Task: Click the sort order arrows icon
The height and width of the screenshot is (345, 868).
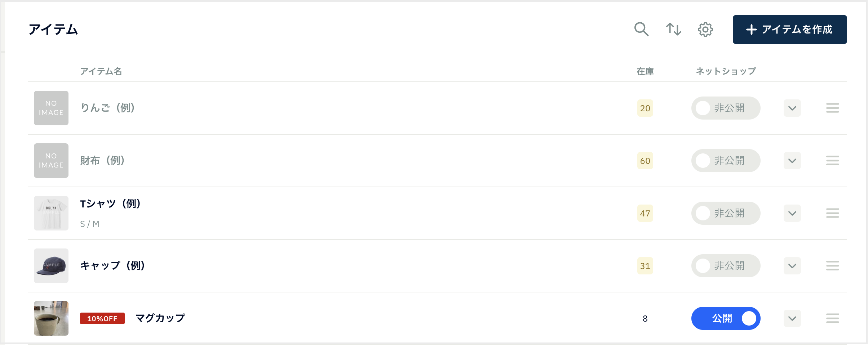Action: pyautogui.click(x=673, y=29)
